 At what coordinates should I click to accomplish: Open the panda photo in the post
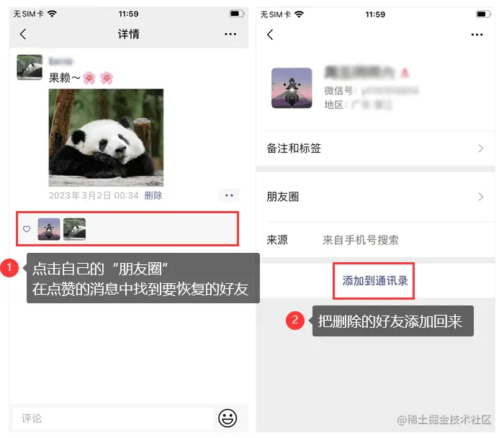pyautogui.click(x=106, y=138)
